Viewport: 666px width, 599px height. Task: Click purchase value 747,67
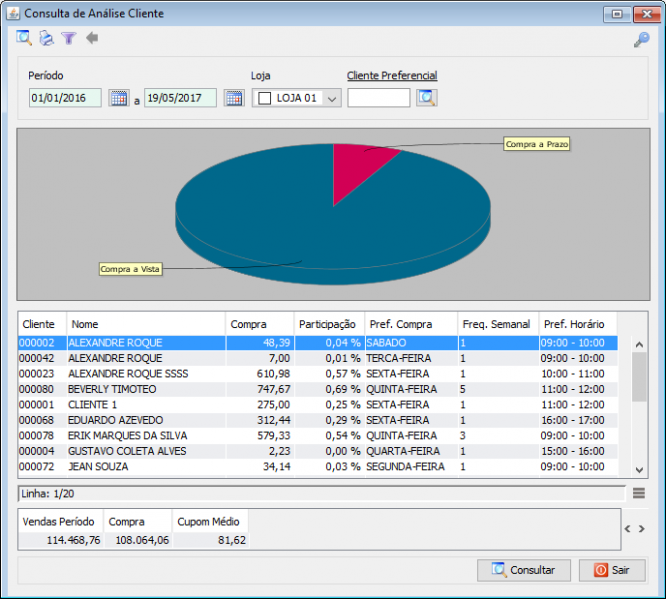260,389
